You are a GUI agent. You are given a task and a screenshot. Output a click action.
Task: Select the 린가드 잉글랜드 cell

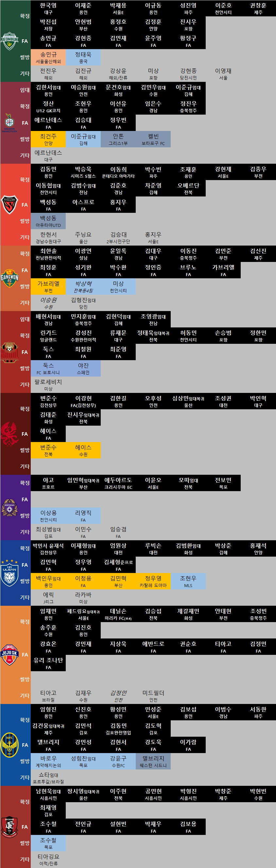(48, 336)
